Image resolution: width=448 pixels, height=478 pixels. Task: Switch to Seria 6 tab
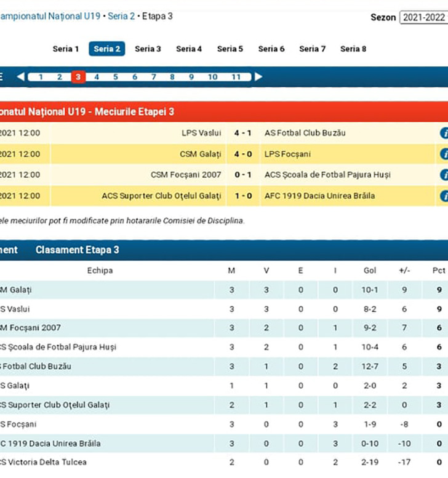click(x=271, y=49)
